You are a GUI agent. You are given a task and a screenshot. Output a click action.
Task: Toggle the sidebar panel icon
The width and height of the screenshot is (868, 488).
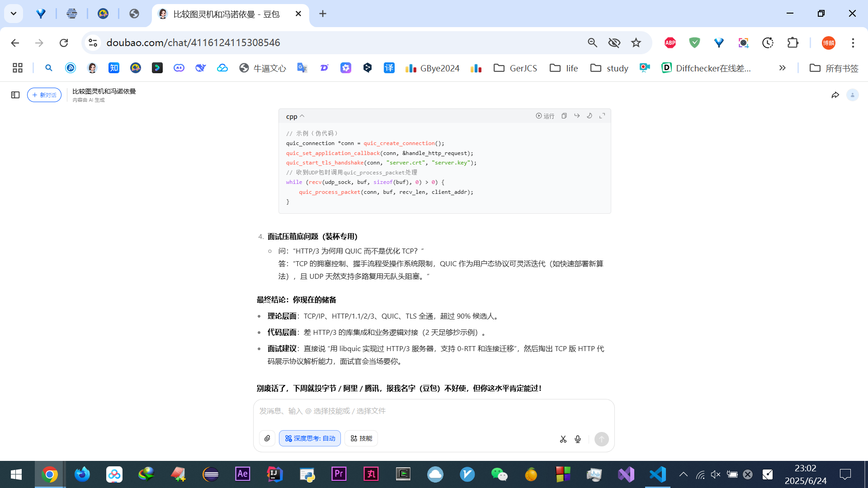pos(15,95)
